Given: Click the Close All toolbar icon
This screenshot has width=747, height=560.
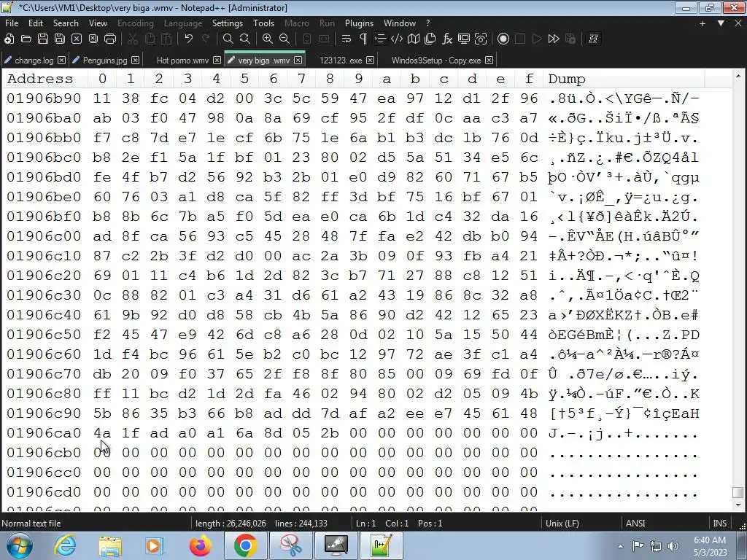Looking at the screenshot, I should pyautogui.click(x=93, y=39).
